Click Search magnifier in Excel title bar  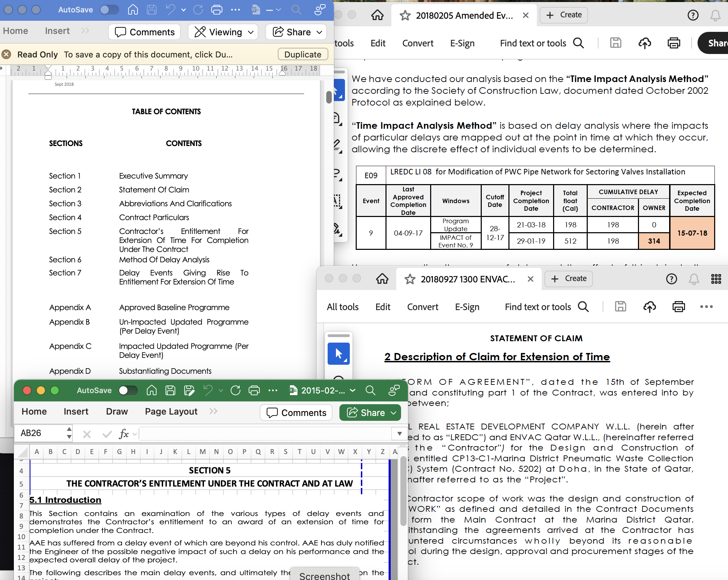click(x=371, y=390)
